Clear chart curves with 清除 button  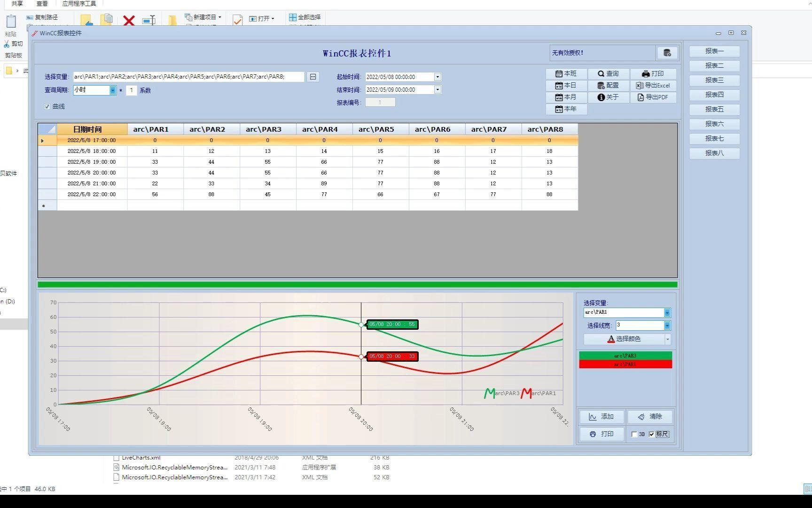(x=650, y=417)
